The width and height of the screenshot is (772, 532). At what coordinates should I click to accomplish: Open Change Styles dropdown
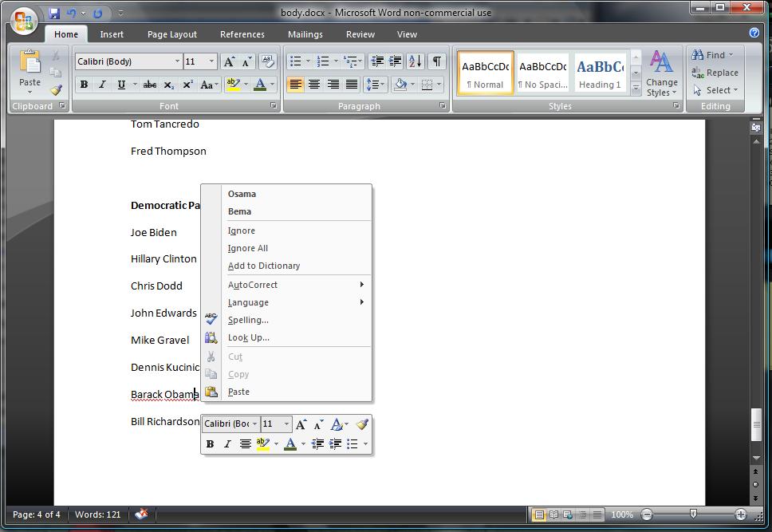click(661, 73)
